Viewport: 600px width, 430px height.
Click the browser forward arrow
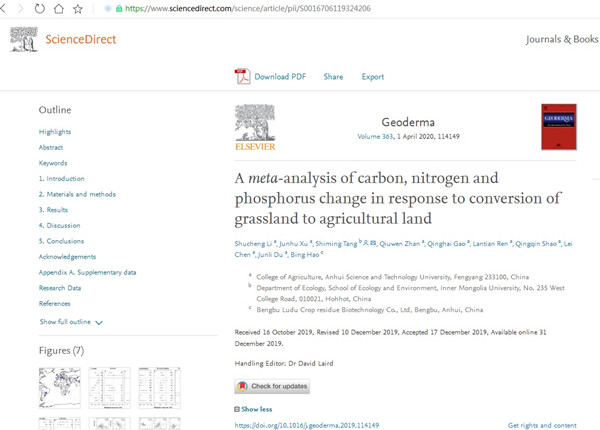click(21, 8)
